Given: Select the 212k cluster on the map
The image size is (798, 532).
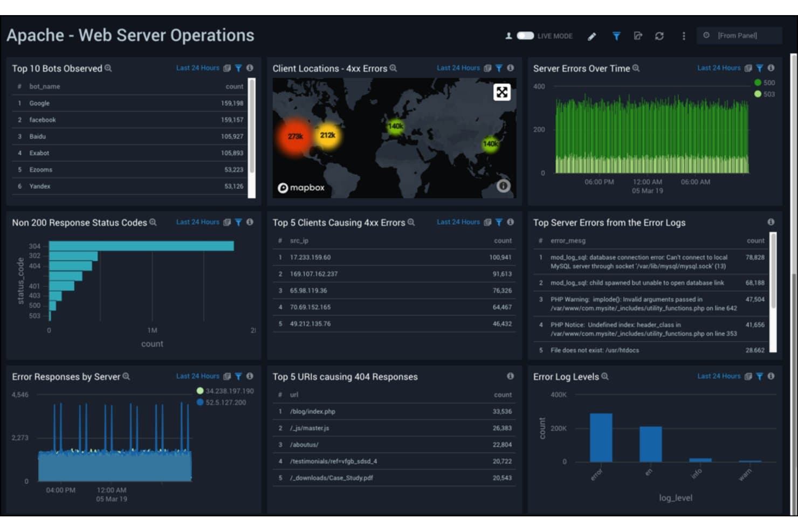Looking at the screenshot, I should [327, 135].
